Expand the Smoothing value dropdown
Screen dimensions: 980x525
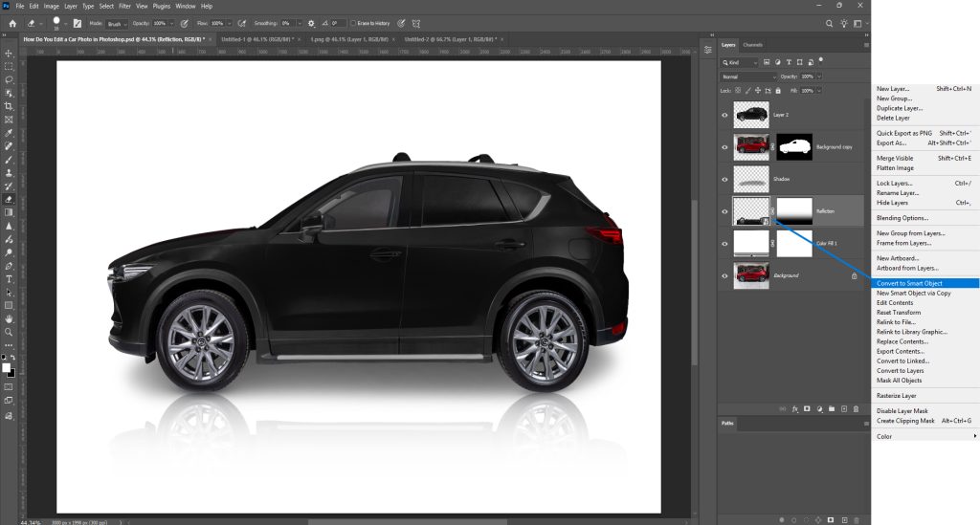(299, 24)
